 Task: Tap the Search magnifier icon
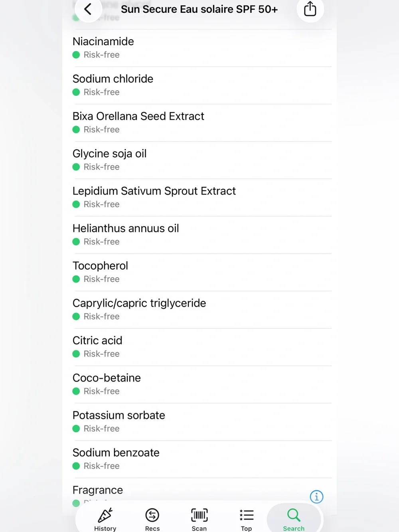pos(294,515)
